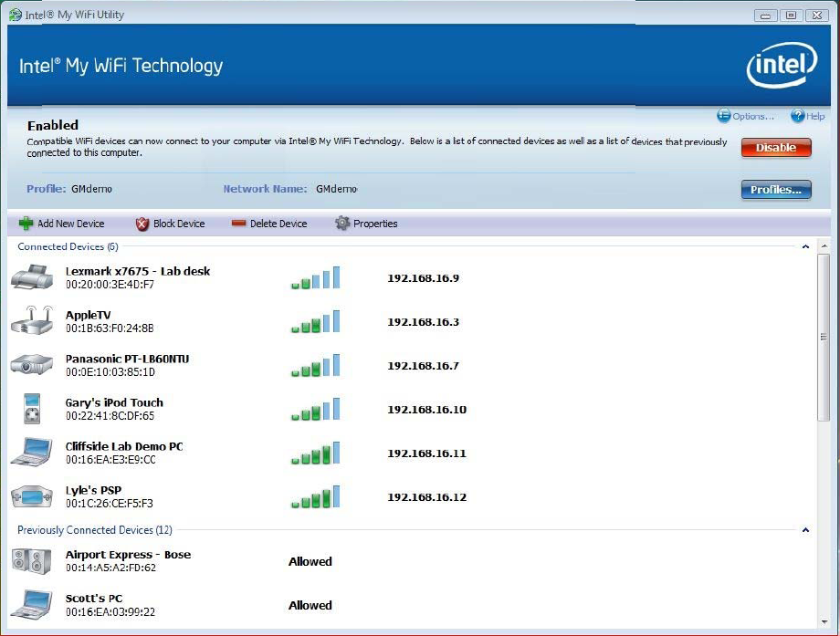Screen dimensions: 840x636
Task: Select the Lyle's PSP name
Action: [x=93, y=490]
